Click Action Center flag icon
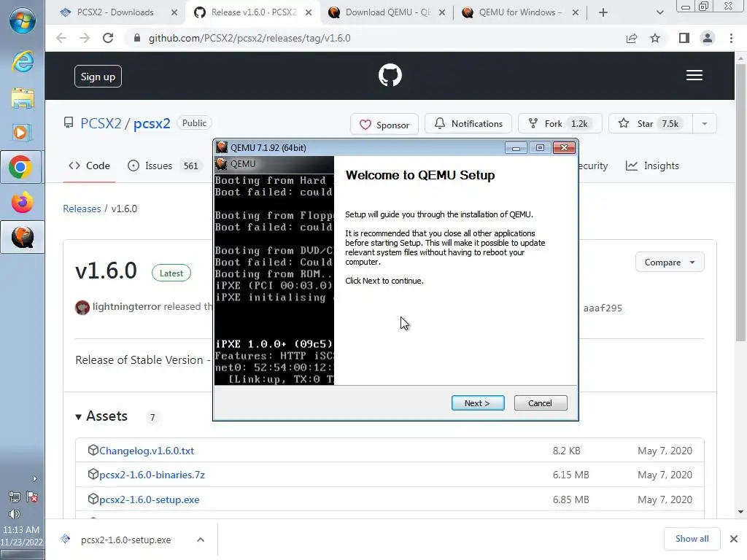Screen dimensions: 747x560 [x=32, y=497]
